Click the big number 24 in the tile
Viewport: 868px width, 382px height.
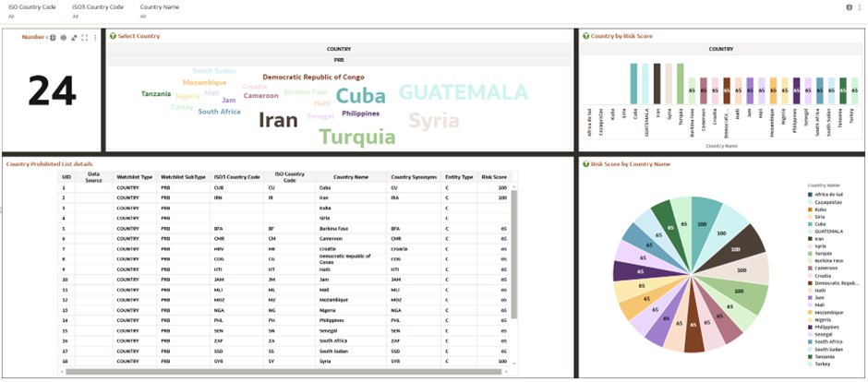(52, 91)
